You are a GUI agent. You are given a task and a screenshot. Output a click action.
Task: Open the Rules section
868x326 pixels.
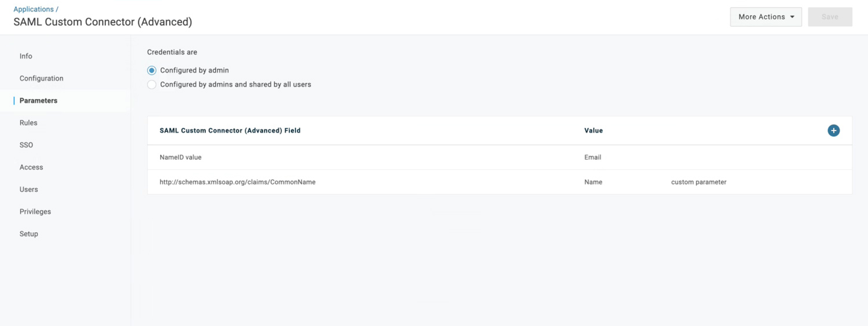[x=28, y=123]
